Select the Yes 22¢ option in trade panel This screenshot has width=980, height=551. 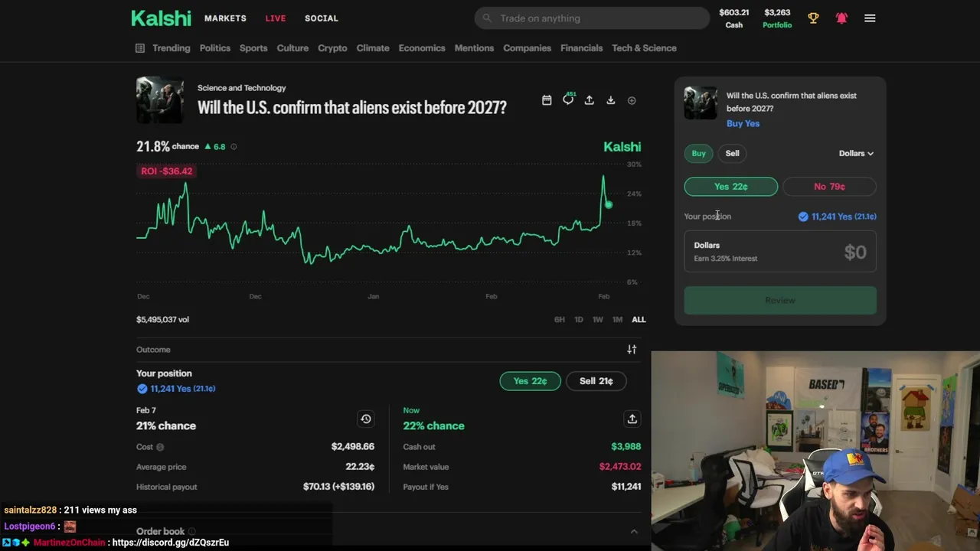(x=731, y=187)
